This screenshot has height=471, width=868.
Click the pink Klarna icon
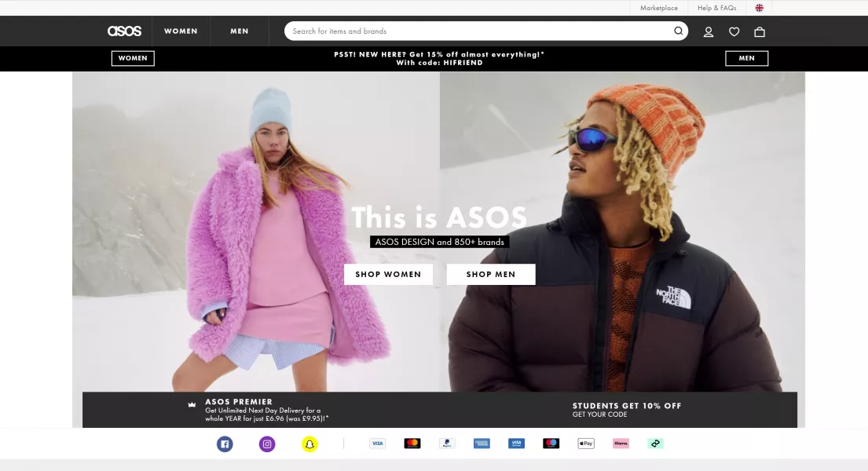(621, 444)
